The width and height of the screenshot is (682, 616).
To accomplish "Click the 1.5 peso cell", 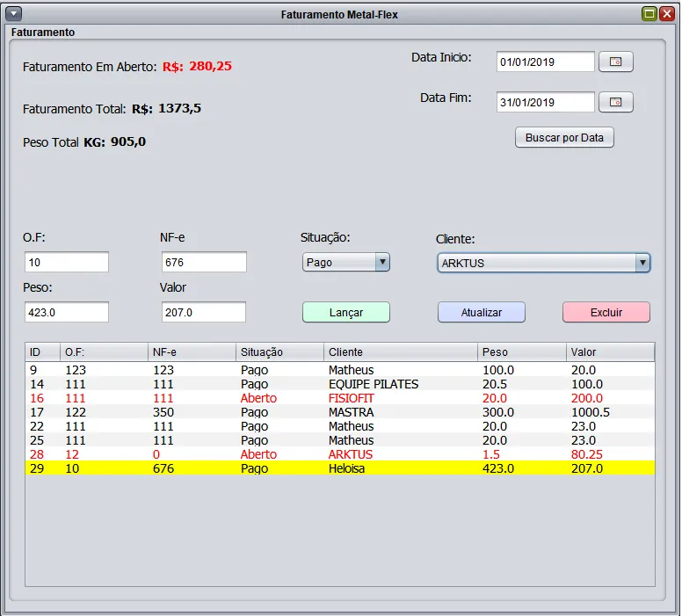I will pyautogui.click(x=522, y=454).
